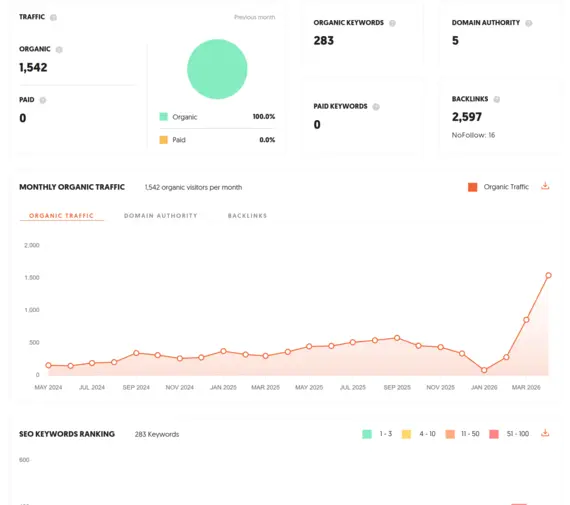Click the MAR 2026 axis label

tap(526, 388)
